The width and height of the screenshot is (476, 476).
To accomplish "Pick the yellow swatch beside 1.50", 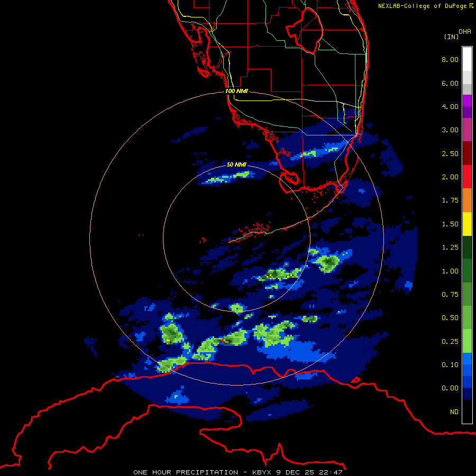I will click(x=467, y=224).
